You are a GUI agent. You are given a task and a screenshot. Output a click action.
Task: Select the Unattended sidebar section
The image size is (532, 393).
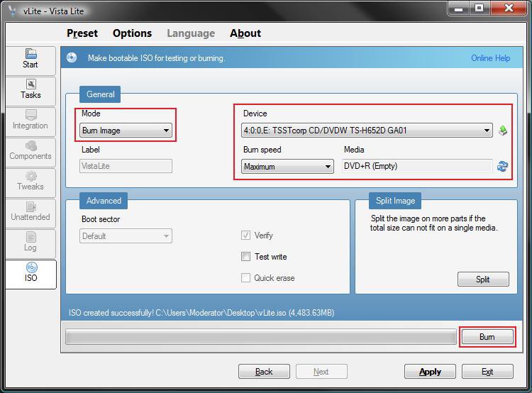point(31,214)
